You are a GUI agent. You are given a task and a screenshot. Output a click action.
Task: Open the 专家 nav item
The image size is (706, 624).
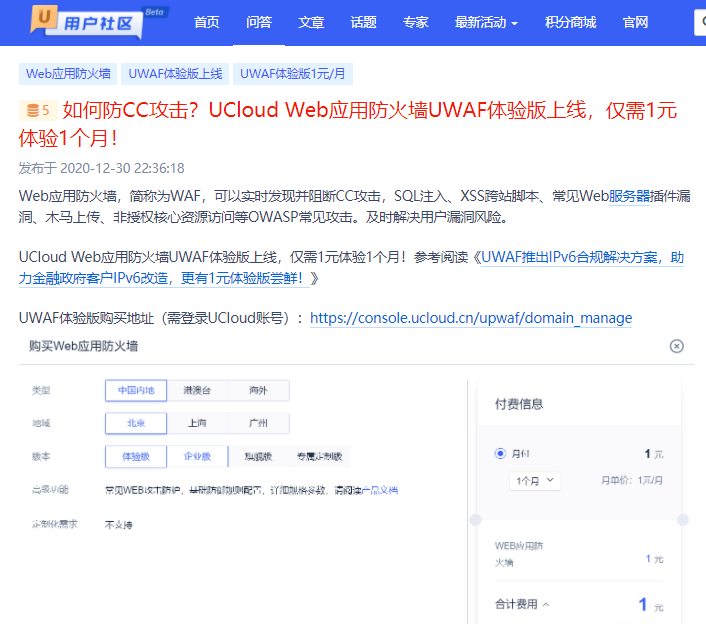[x=416, y=22]
